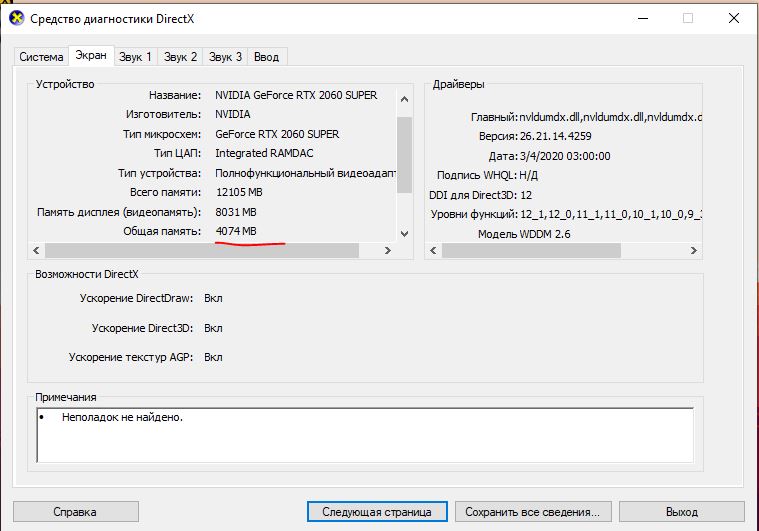Click Устройство horizontal scrollbar thumb
This screenshot has width=759, height=531.
pyautogui.click(x=202, y=250)
